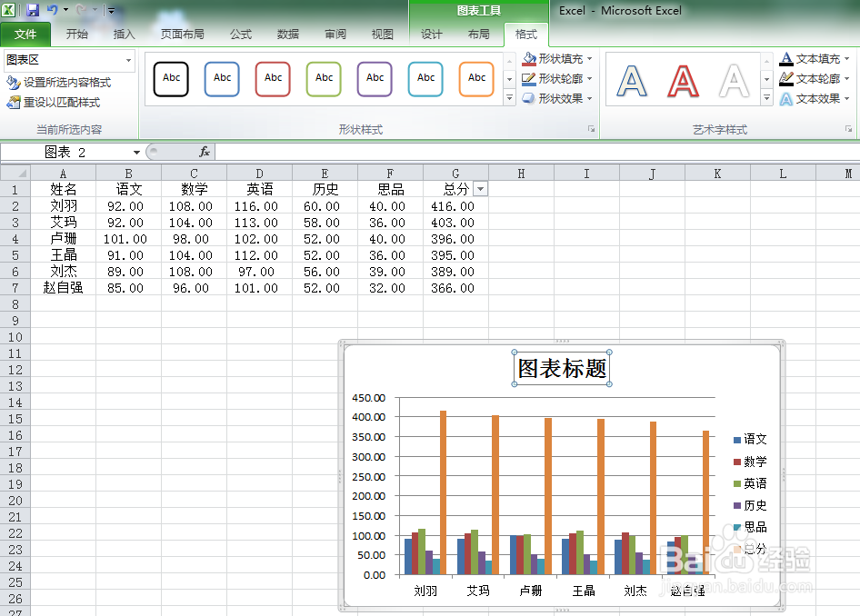Switch to chart tools 布局 tab
This screenshot has width=860, height=616.
[x=479, y=35]
